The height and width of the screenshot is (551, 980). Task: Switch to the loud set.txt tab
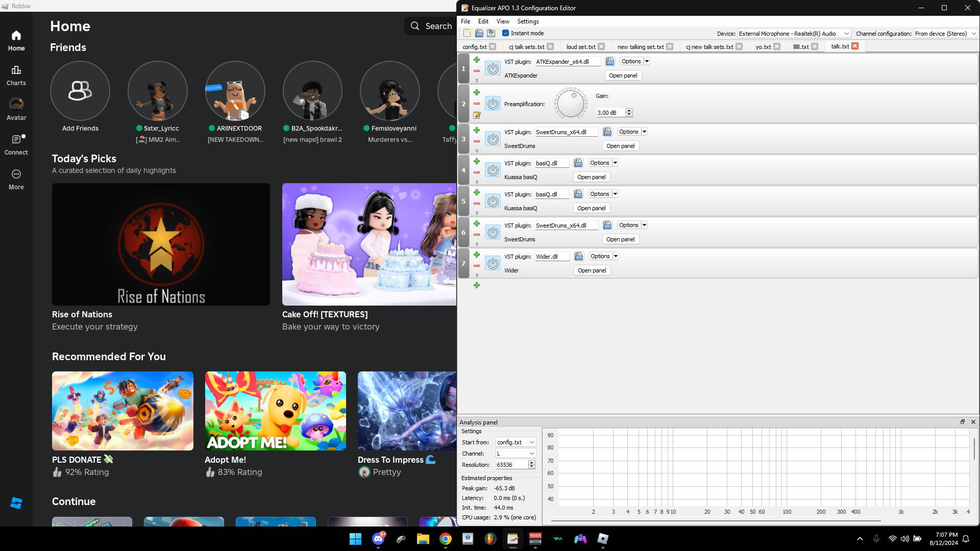coord(580,46)
